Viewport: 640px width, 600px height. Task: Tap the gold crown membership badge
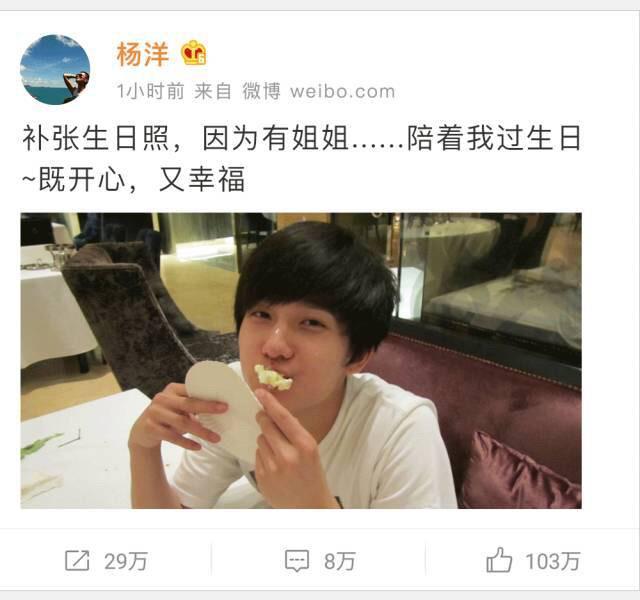click(194, 53)
